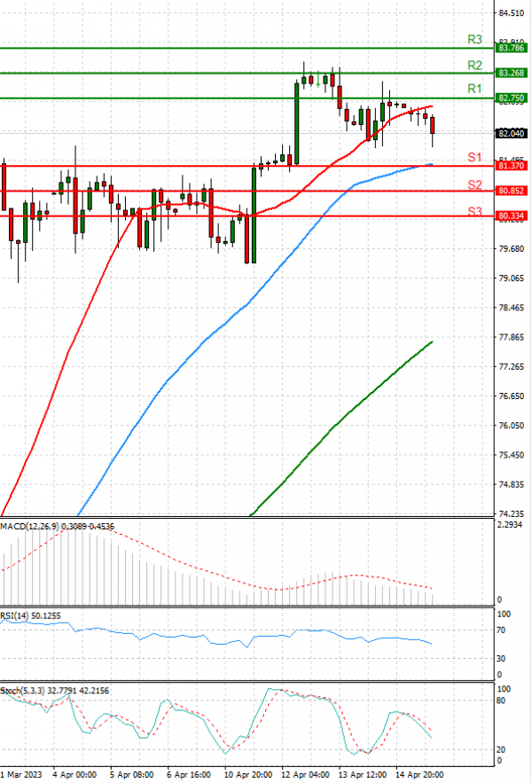532x783 pixels.
Task: Click the 13 Apr 12:00 time label
Action: (x=363, y=774)
